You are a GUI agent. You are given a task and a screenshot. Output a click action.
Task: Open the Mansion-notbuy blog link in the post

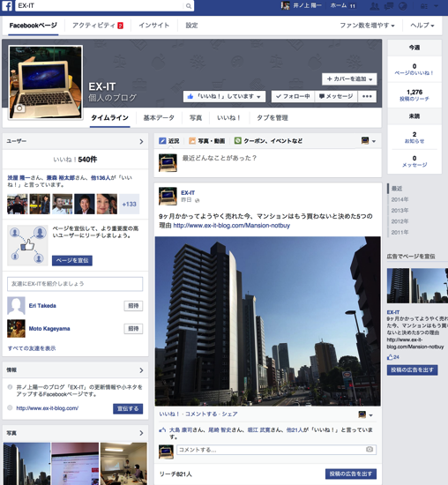coord(231,226)
